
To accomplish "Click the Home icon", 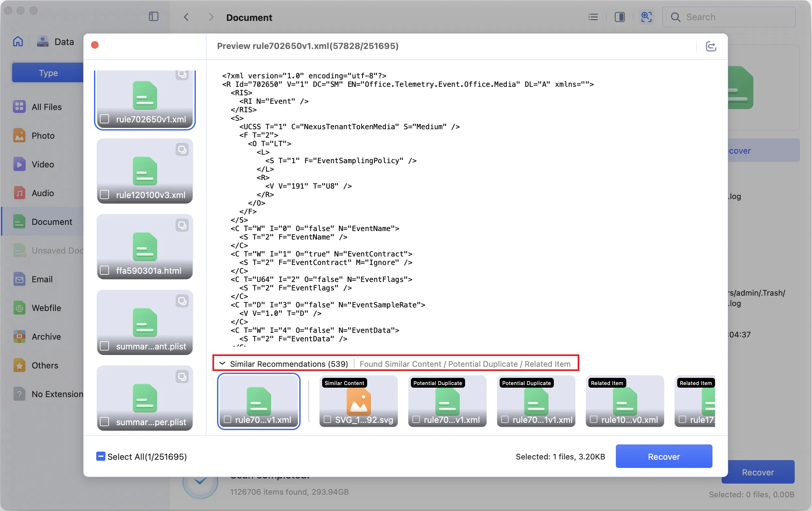I will point(18,41).
